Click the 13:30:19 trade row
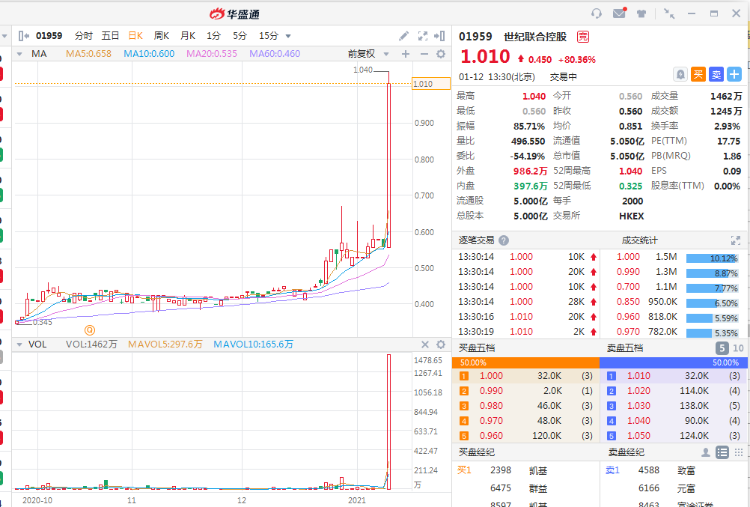This screenshot has width=750, height=507. click(526, 331)
